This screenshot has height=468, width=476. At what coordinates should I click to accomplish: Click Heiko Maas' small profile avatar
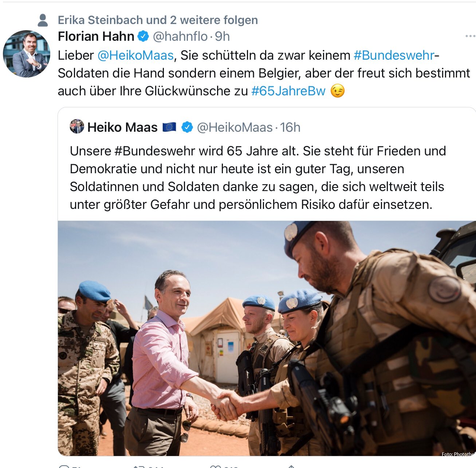click(77, 127)
